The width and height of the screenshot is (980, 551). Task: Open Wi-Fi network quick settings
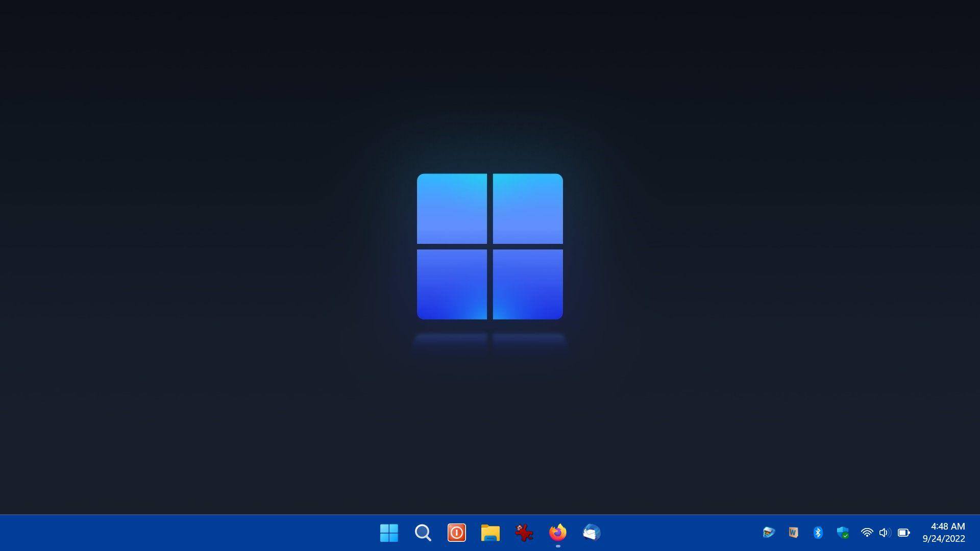(867, 533)
